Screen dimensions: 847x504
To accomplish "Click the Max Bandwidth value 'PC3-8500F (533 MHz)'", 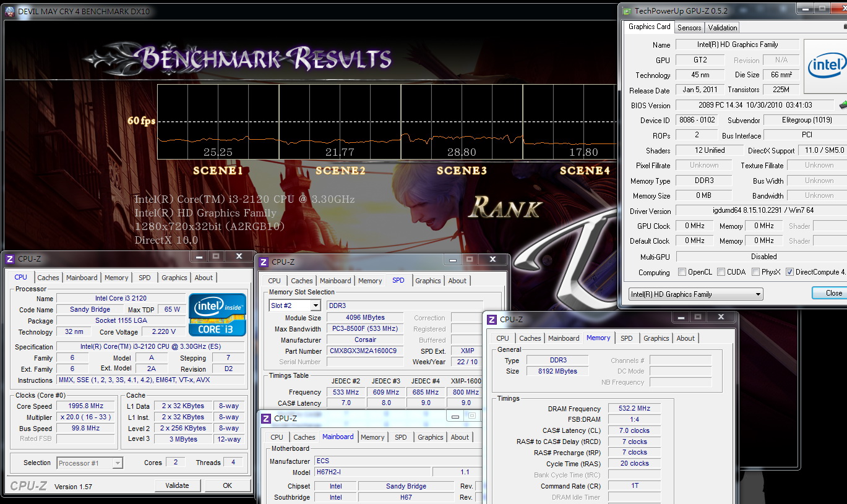I will (365, 328).
